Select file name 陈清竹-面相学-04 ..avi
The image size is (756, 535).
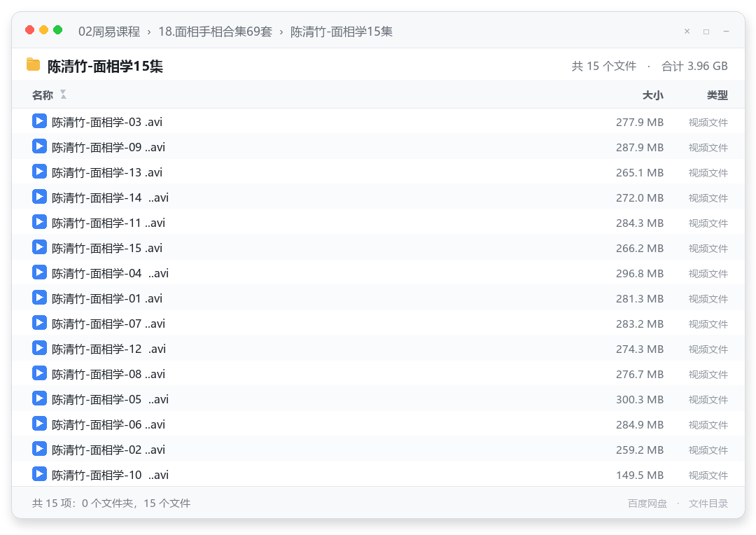point(111,273)
